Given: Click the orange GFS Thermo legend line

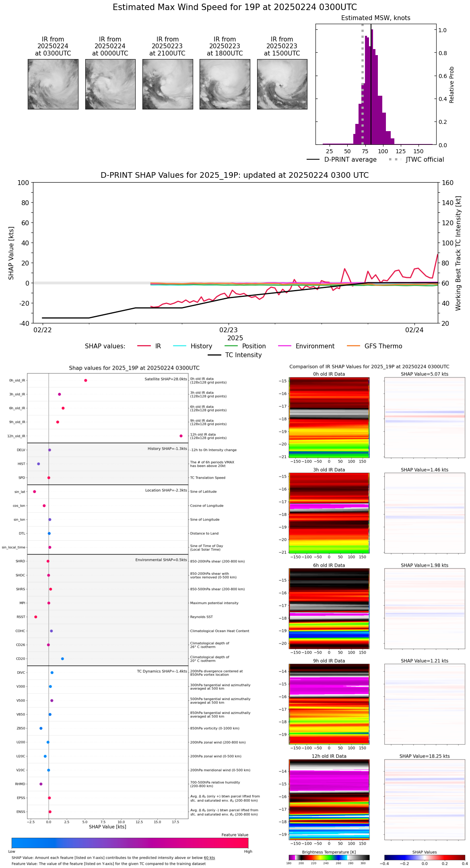Looking at the screenshot, I should pos(353,346).
